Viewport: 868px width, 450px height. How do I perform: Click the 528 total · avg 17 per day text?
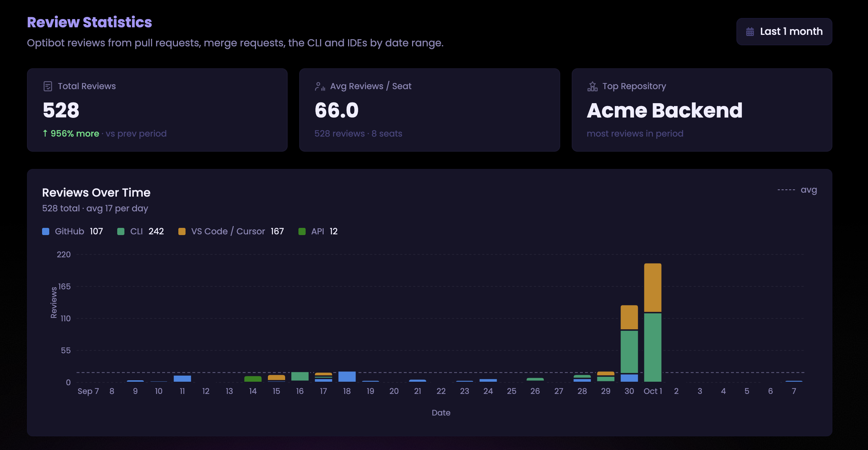pyautogui.click(x=95, y=208)
